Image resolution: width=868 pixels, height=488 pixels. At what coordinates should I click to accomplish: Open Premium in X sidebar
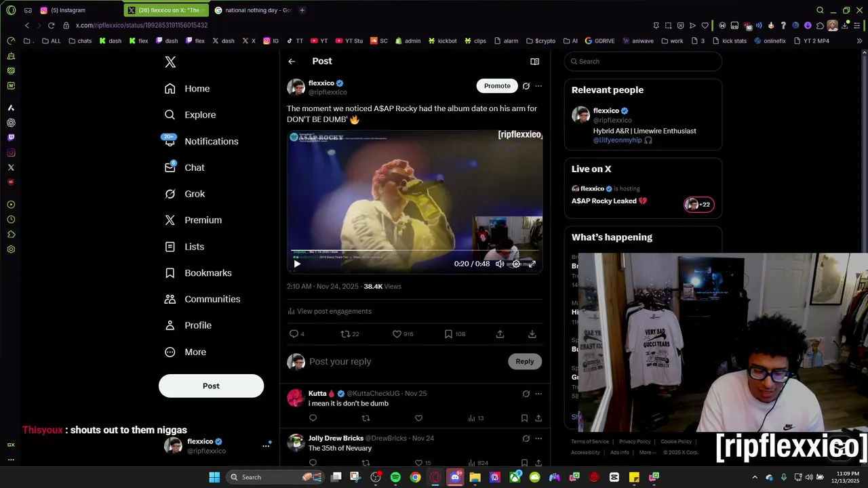click(193, 220)
